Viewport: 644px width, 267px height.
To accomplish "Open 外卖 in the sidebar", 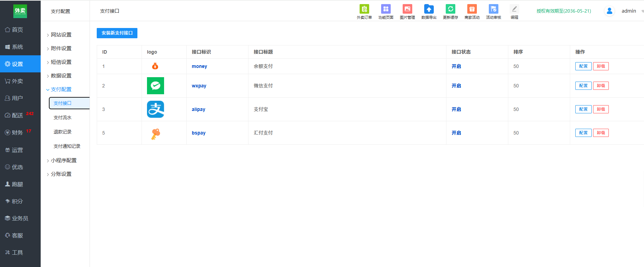I will click(x=20, y=81).
